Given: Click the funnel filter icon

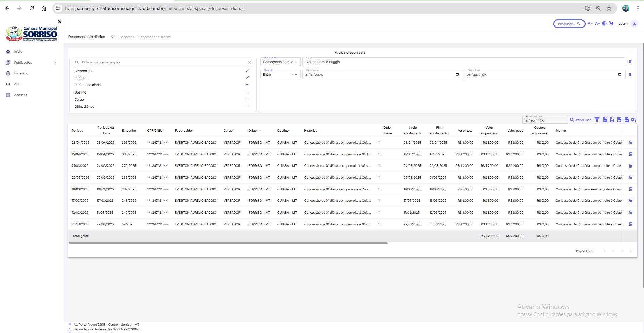Looking at the screenshot, I should (597, 120).
